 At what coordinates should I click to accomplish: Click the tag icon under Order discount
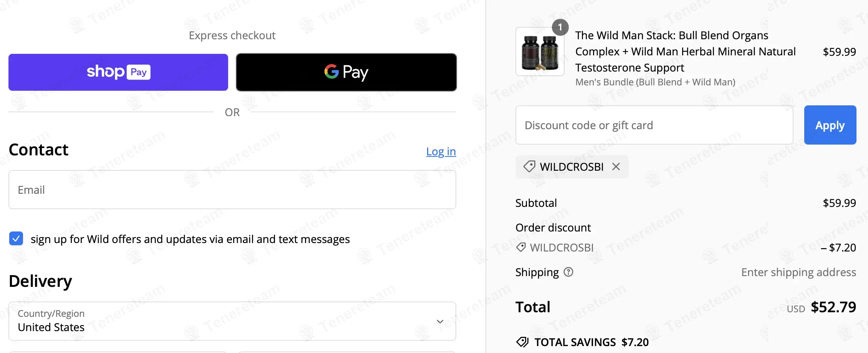[x=521, y=247]
